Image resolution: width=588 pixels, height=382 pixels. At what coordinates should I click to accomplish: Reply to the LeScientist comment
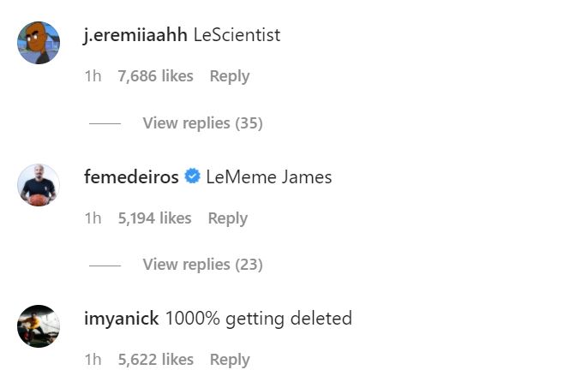click(229, 76)
